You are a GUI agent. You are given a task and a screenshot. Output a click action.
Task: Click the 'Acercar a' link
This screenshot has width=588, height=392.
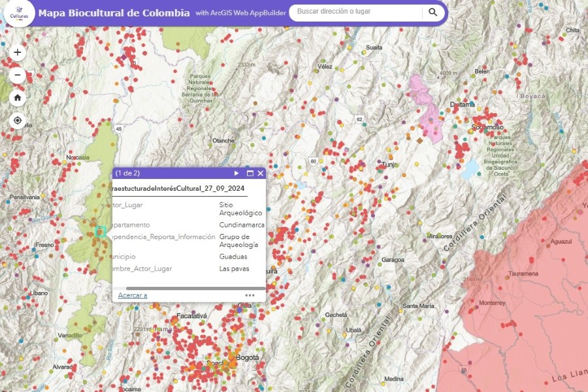click(133, 295)
